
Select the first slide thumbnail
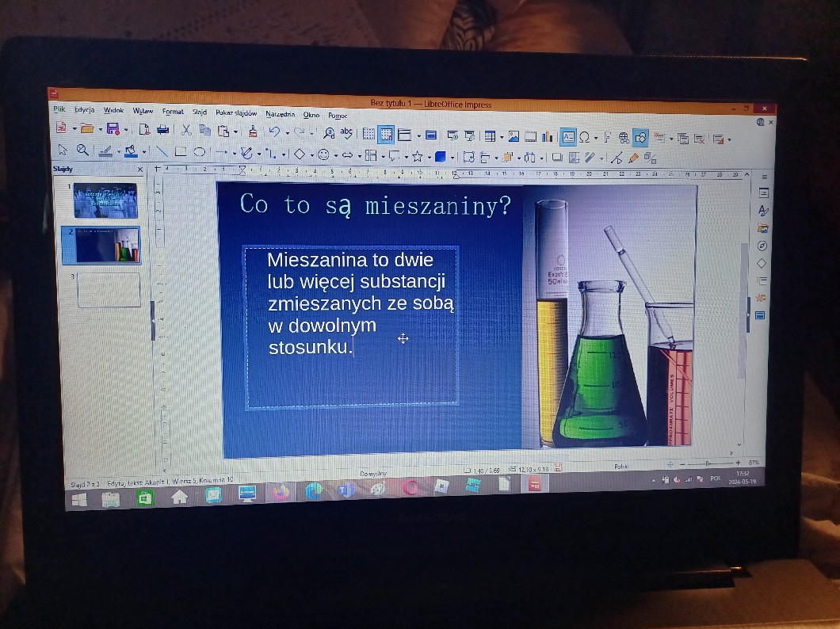click(x=105, y=201)
